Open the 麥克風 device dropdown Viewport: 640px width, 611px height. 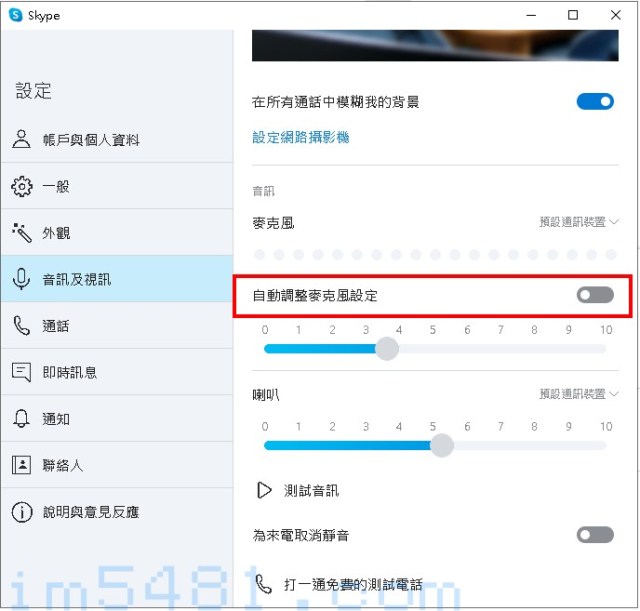click(x=579, y=222)
